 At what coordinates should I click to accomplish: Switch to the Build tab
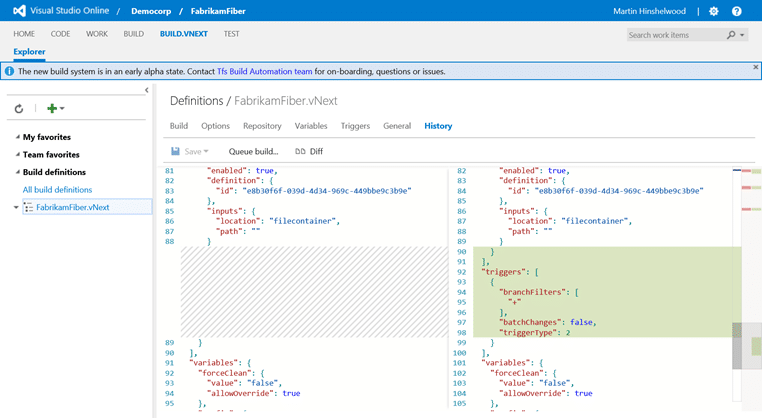pyautogui.click(x=179, y=126)
